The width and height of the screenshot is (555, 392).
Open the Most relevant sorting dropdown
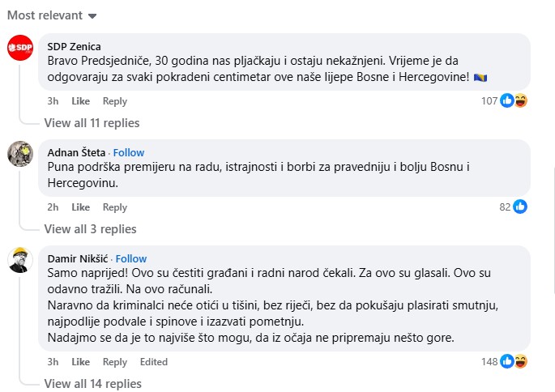tap(52, 15)
